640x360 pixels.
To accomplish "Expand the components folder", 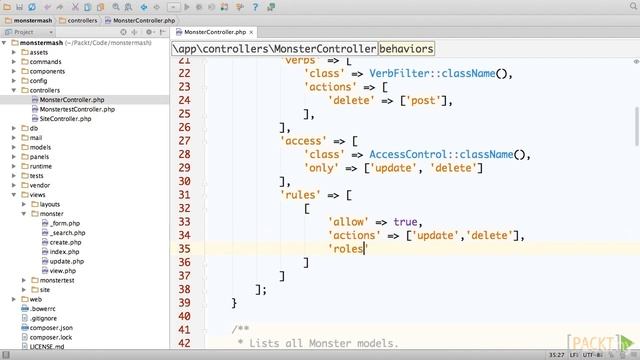I will click(14, 71).
